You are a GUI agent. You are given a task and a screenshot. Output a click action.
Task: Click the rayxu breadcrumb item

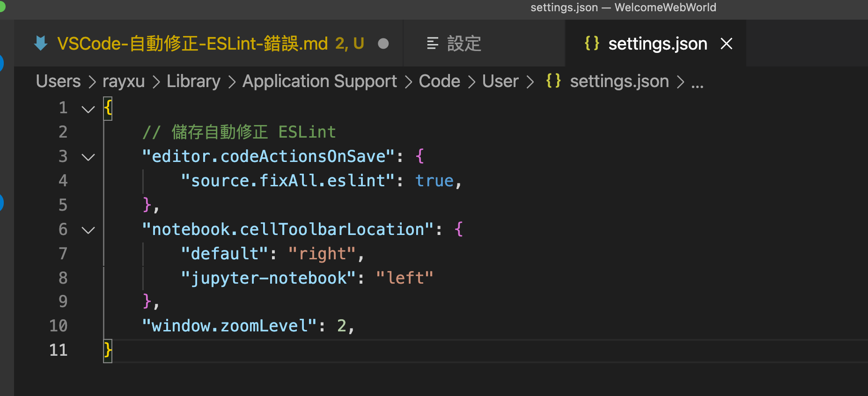[124, 81]
